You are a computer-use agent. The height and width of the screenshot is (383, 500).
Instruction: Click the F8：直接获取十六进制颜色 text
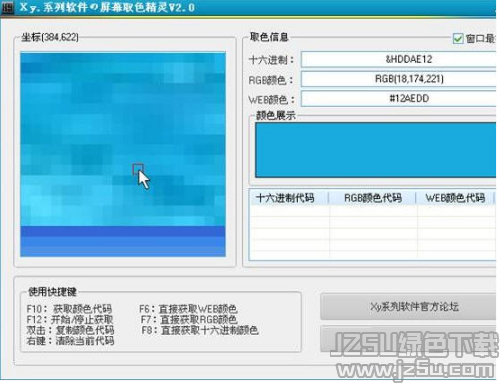pyautogui.click(x=200, y=330)
